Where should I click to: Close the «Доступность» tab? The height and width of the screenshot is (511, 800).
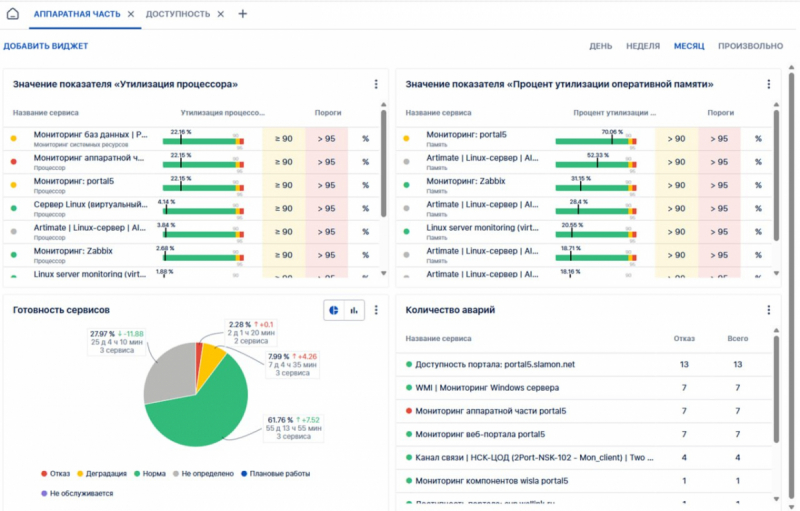(220, 14)
